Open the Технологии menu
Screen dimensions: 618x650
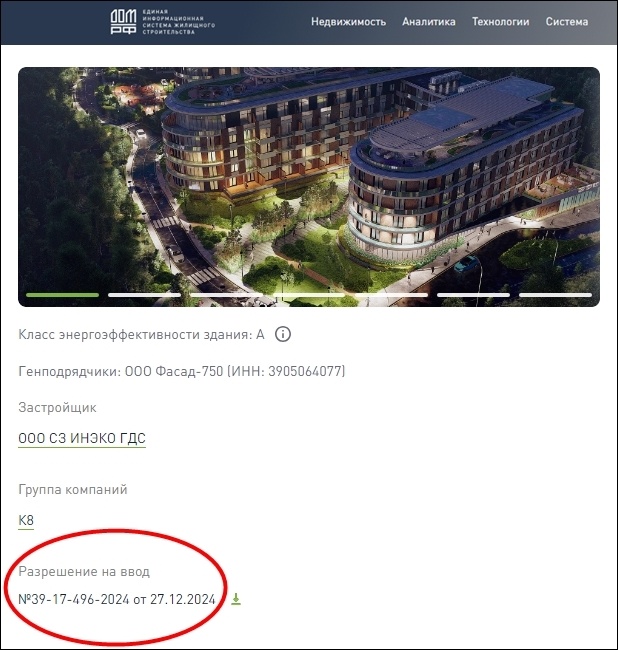coord(500,22)
